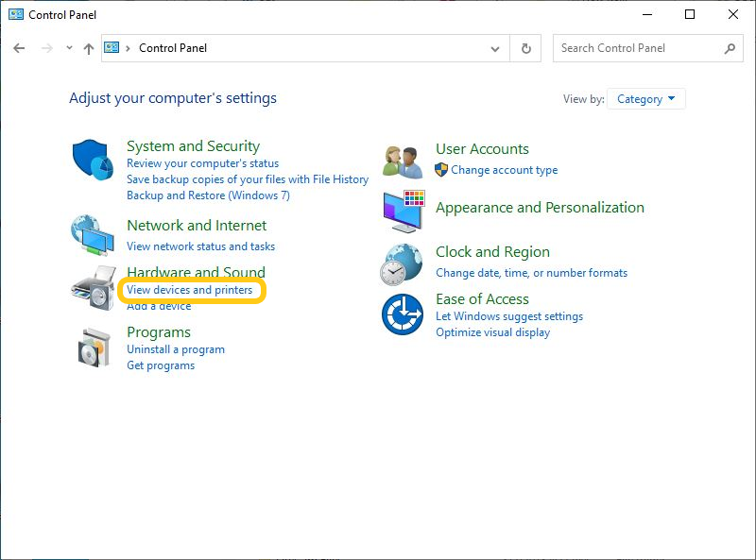Refresh the Control Panel view
756x560 pixels.
(x=526, y=48)
